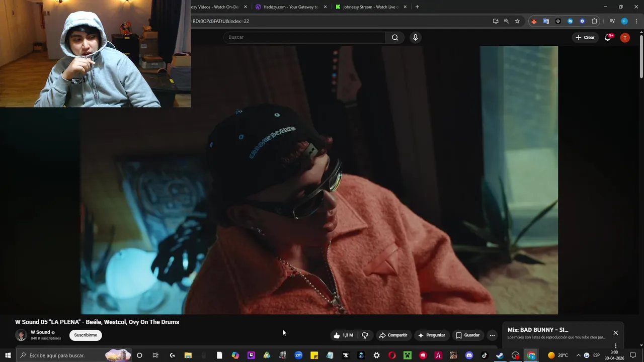Close the Mix: BAD BUNNY playlist panel

pyautogui.click(x=615, y=333)
